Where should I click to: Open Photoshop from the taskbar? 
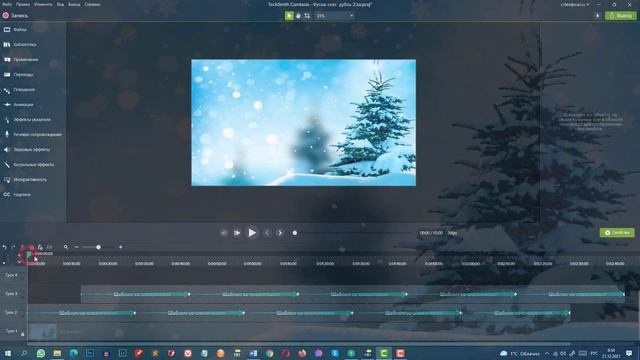(89, 353)
